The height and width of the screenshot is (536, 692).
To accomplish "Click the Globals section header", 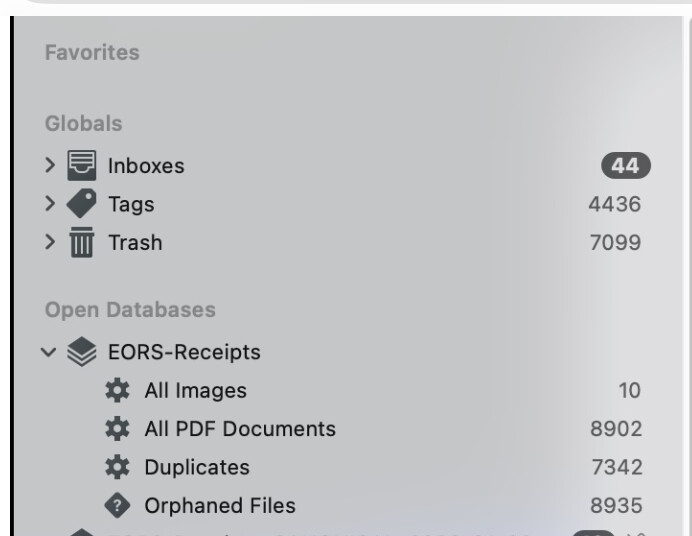I will point(83,124).
